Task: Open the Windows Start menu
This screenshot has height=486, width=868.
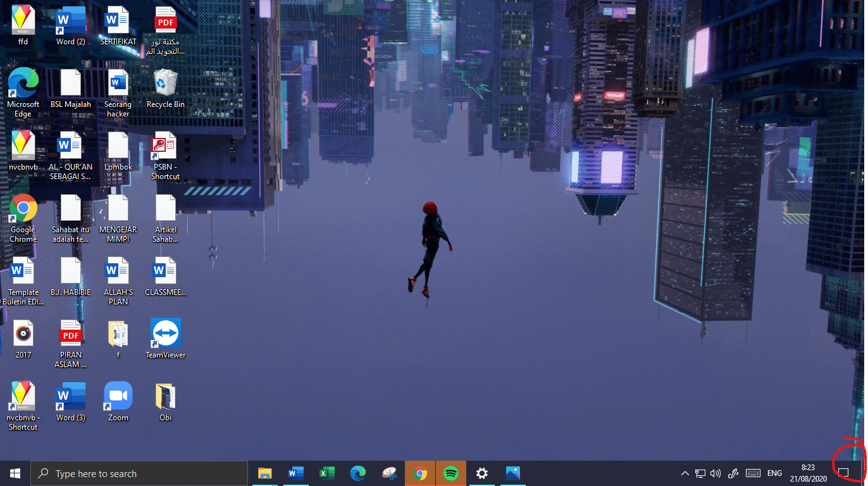Action: pyautogui.click(x=15, y=473)
